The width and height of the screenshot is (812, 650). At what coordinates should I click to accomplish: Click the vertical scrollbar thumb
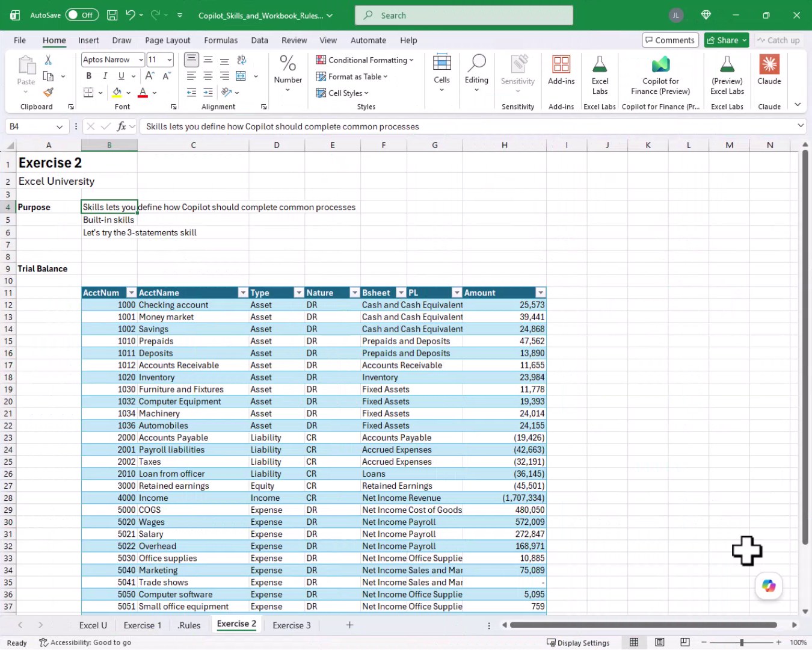point(805,347)
